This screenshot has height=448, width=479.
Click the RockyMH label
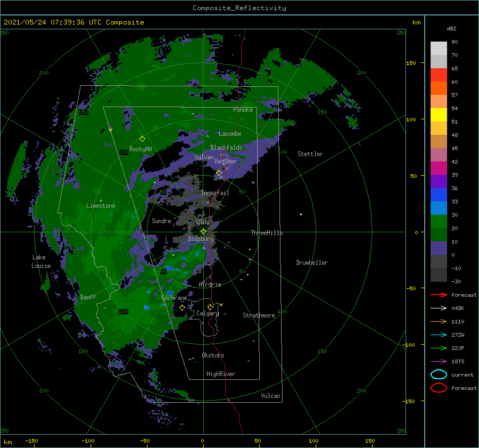pos(141,149)
